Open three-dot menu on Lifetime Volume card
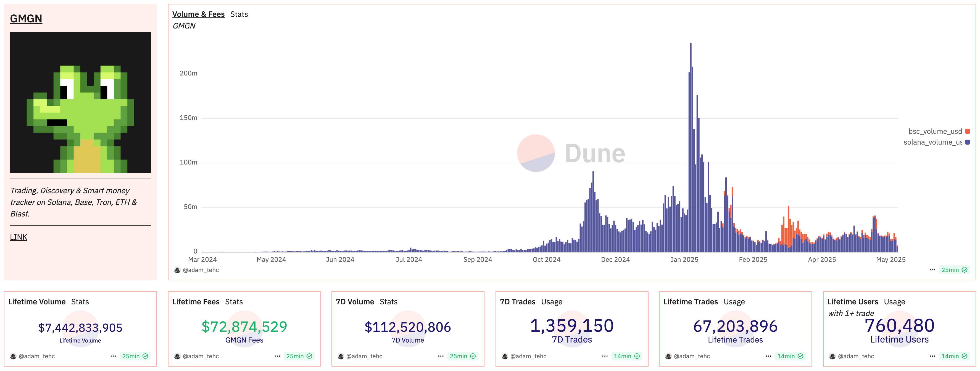The image size is (980, 371). pyautogui.click(x=113, y=357)
